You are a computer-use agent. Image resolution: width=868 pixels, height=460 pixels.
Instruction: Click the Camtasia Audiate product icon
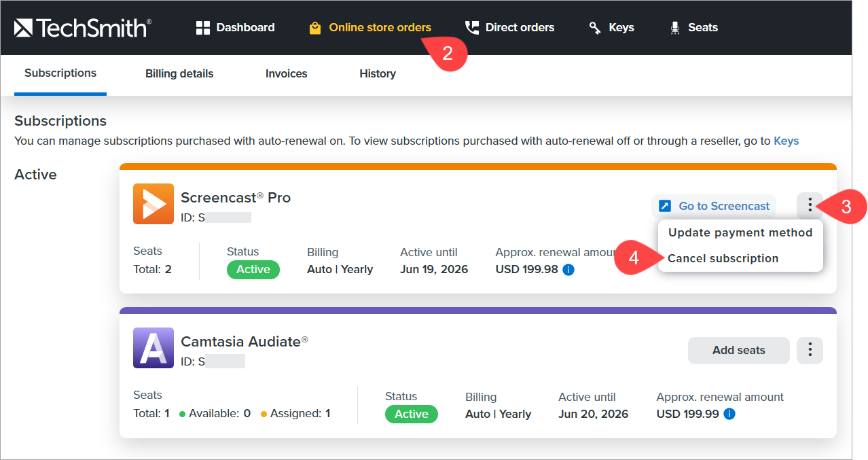click(153, 348)
